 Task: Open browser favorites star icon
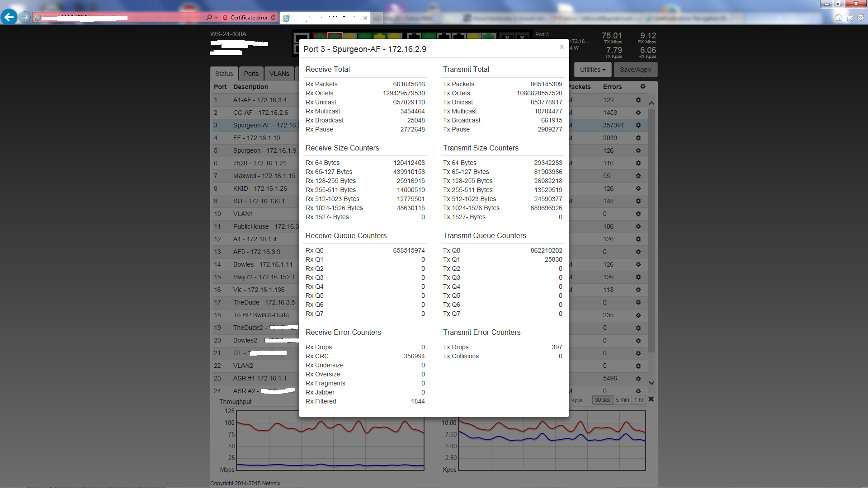click(849, 17)
